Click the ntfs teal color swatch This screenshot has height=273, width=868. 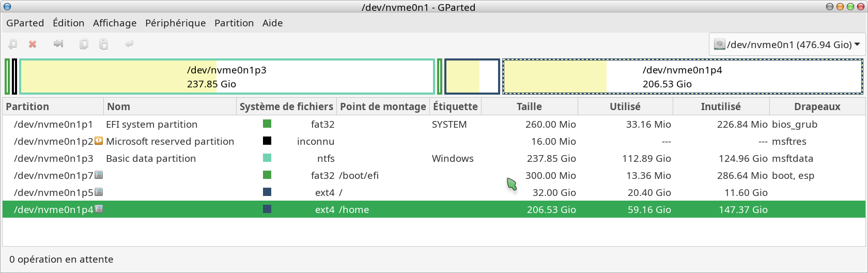[x=267, y=158]
